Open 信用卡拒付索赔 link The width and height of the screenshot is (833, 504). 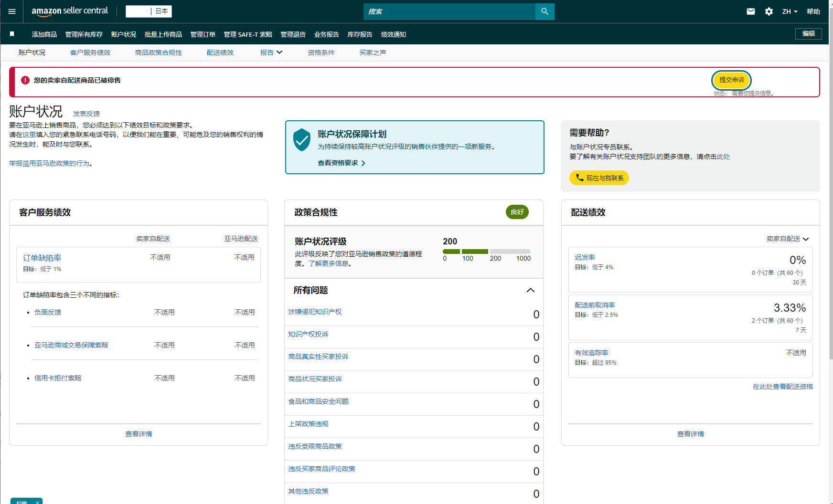coord(58,378)
